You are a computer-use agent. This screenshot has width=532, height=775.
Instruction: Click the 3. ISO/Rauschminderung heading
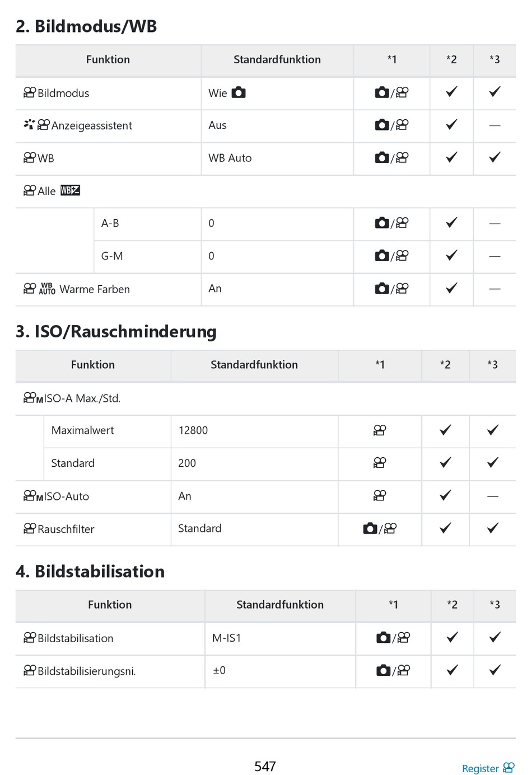click(116, 332)
